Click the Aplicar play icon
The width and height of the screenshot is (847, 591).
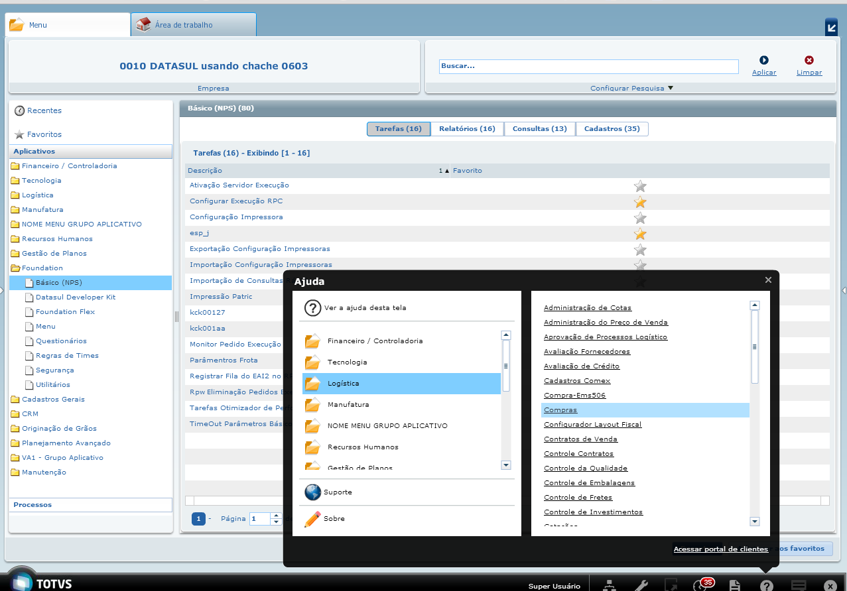[x=764, y=60]
